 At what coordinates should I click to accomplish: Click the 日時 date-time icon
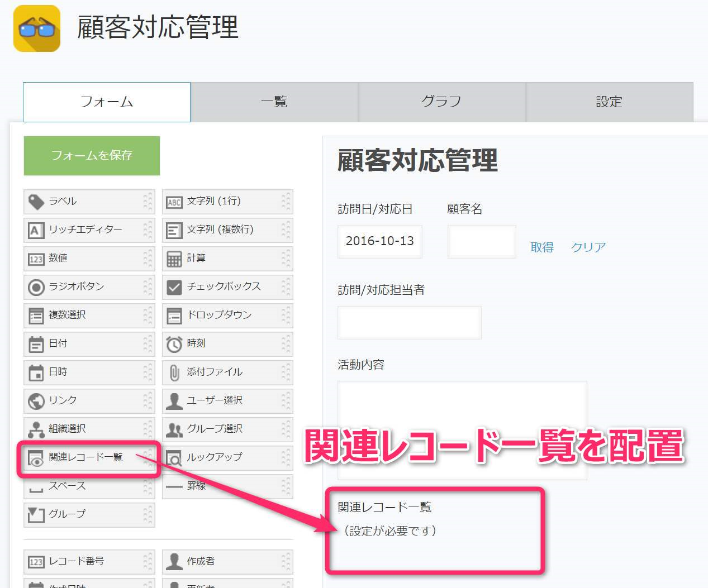(x=36, y=372)
